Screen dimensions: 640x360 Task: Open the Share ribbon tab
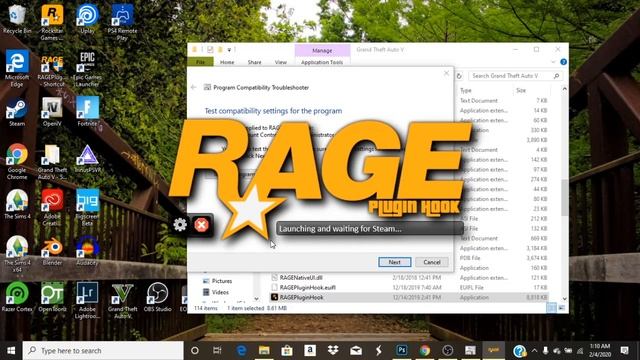click(x=254, y=62)
